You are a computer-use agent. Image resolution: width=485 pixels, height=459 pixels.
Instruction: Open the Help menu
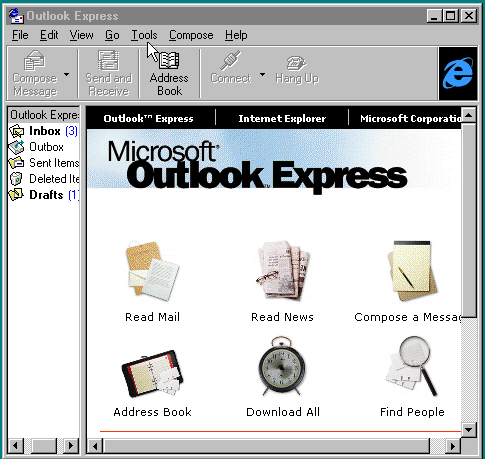(x=236, y=35)
